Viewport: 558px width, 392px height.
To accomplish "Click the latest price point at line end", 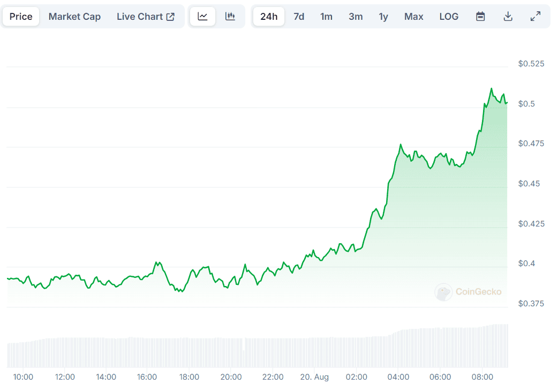I will 507,103.
